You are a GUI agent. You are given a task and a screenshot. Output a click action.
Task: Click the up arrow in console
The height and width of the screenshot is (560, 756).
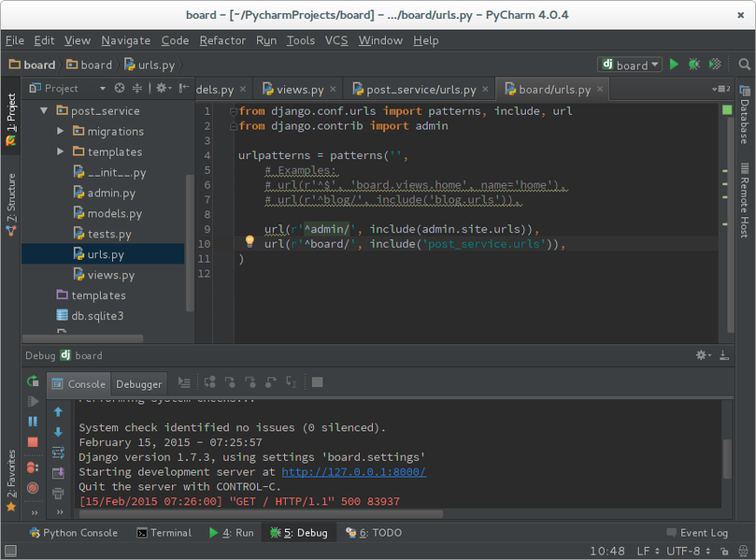(58, 412)
